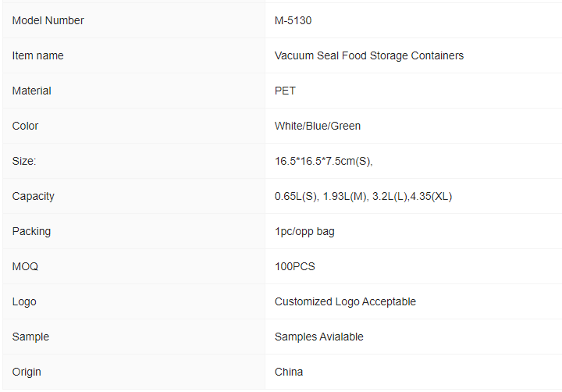Select Vacuum Seal Food Storage Containers text
562x392 pixels.
click(368, 55)
